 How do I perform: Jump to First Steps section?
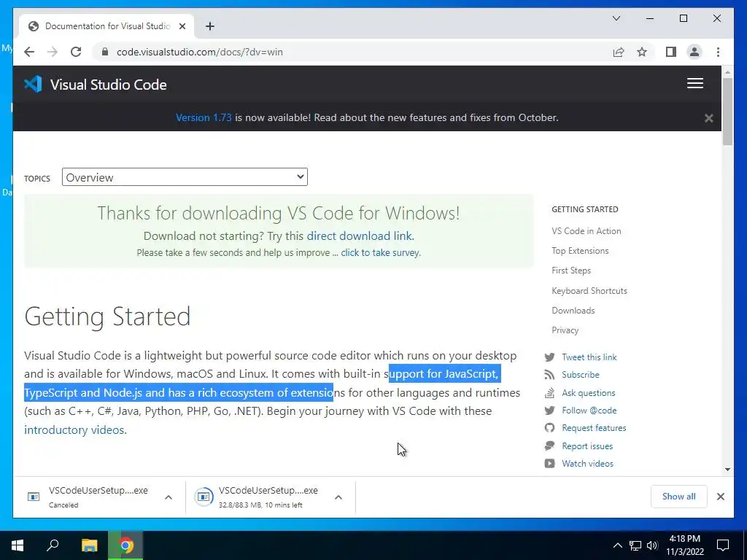pyautogui.click(x=570, y=271)
